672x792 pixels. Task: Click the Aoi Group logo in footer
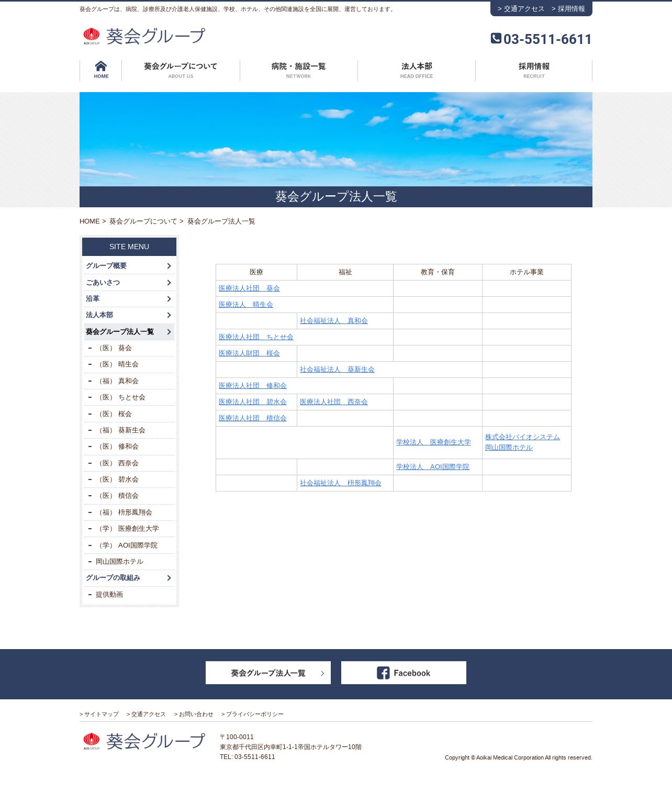click(x=144, y=741)
